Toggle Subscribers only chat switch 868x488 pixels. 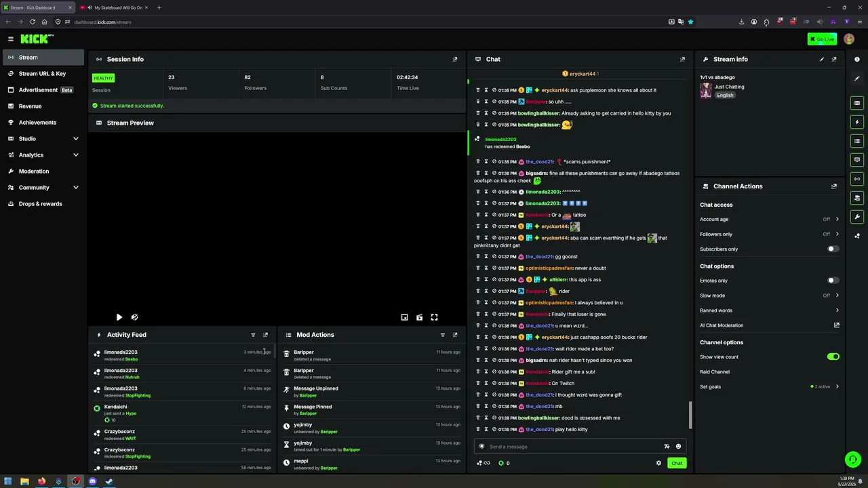[833, 249]
